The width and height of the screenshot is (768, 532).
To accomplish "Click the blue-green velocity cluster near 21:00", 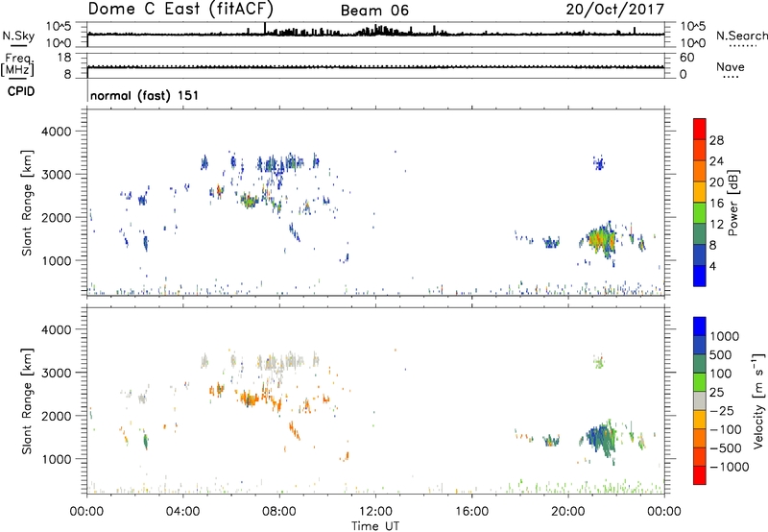I will 600,439.
